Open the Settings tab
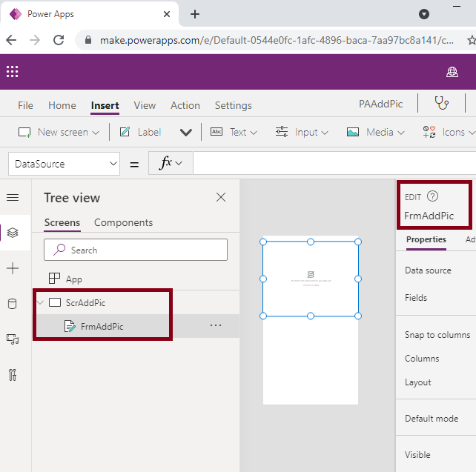476x472 pixels. (233, 105)
